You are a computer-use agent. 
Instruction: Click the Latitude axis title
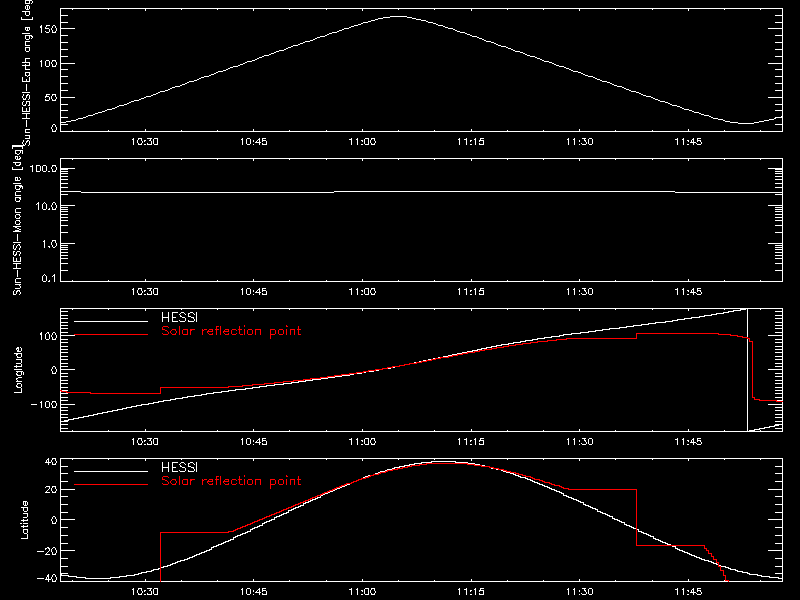(24, 520)
